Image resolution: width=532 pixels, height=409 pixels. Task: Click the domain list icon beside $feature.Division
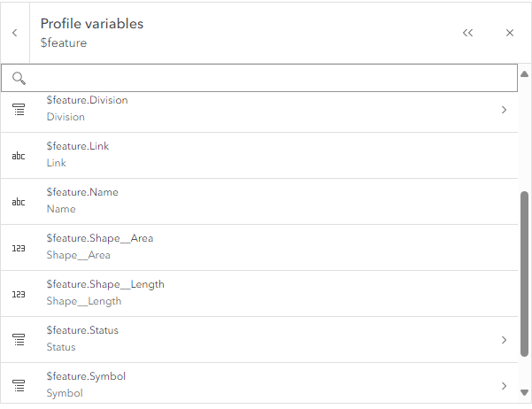(x=19, y=110)
